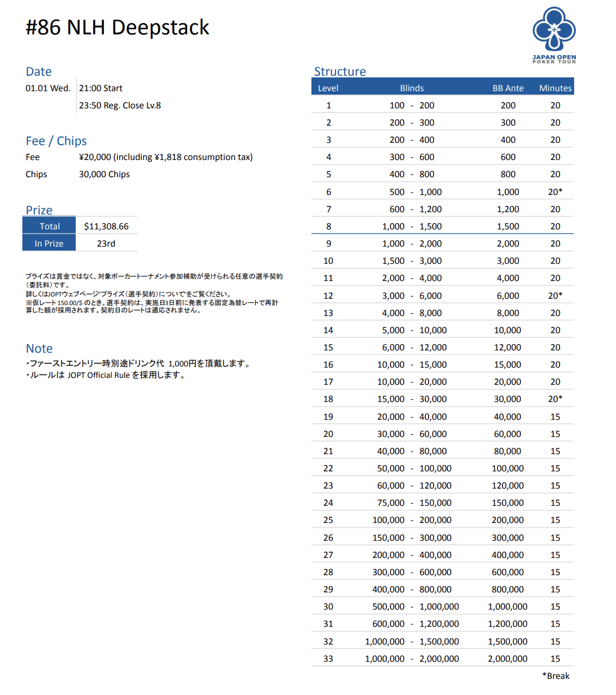Click the blue Total prize label cell

[49, 227]
